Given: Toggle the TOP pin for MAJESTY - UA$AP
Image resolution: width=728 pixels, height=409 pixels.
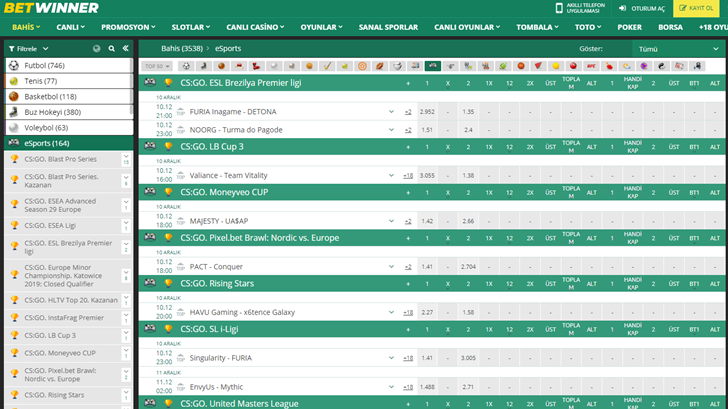Looking at the screenshot, I should [x=181, y=221].
